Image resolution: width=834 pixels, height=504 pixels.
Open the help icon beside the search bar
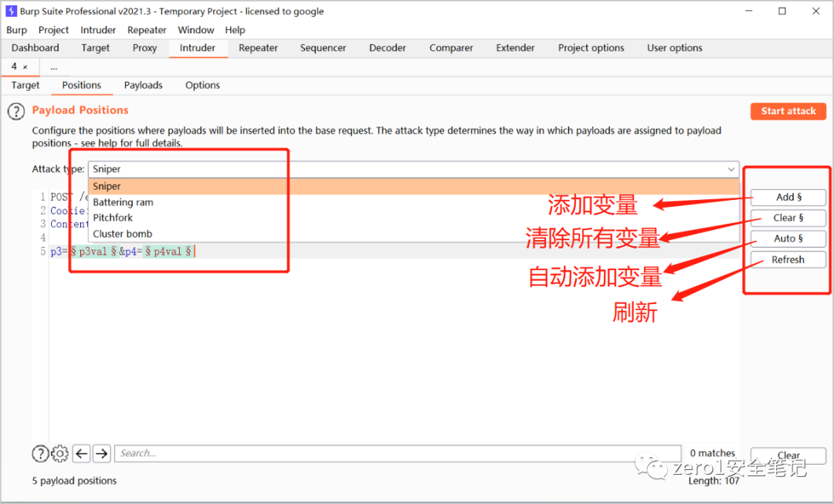pos(40,454)
